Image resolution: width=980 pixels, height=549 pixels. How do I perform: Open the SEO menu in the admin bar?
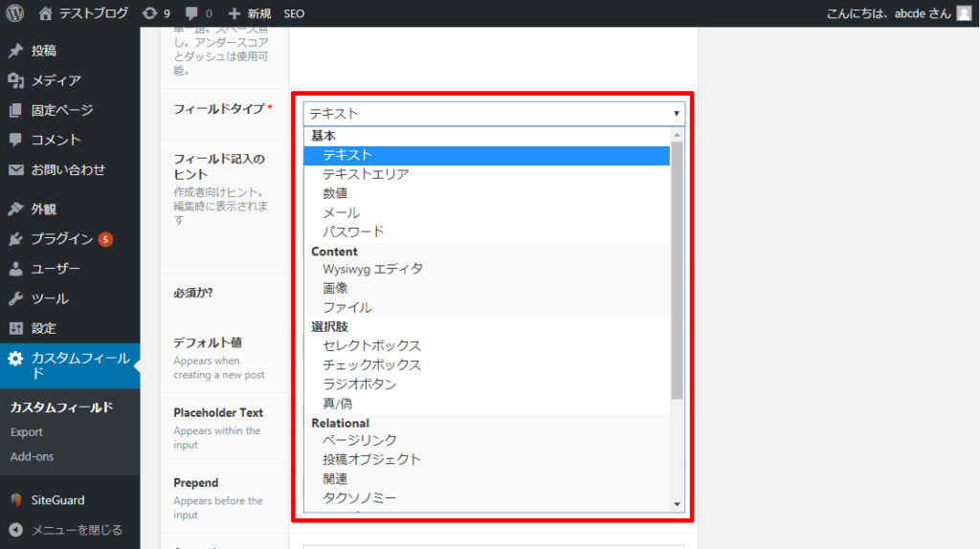coord(294,13)
